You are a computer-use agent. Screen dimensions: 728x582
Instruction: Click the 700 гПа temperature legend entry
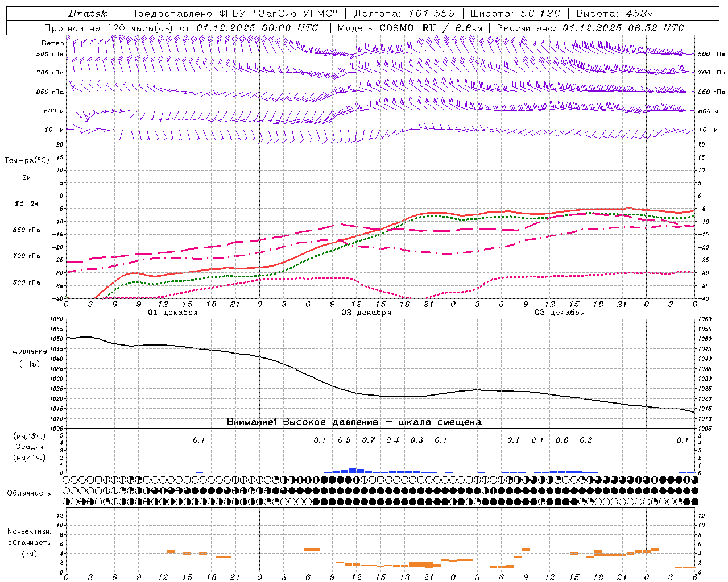tap(27, 256)
